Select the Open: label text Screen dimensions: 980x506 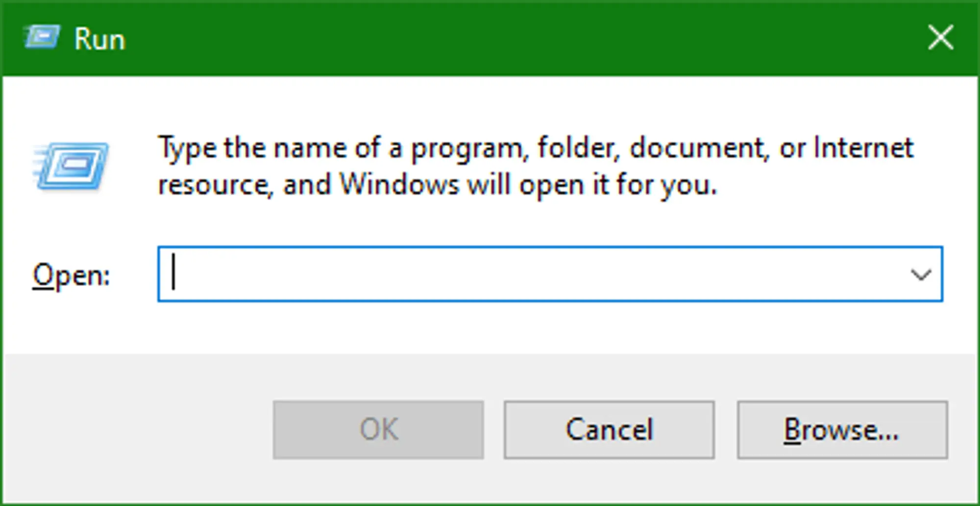72,275
